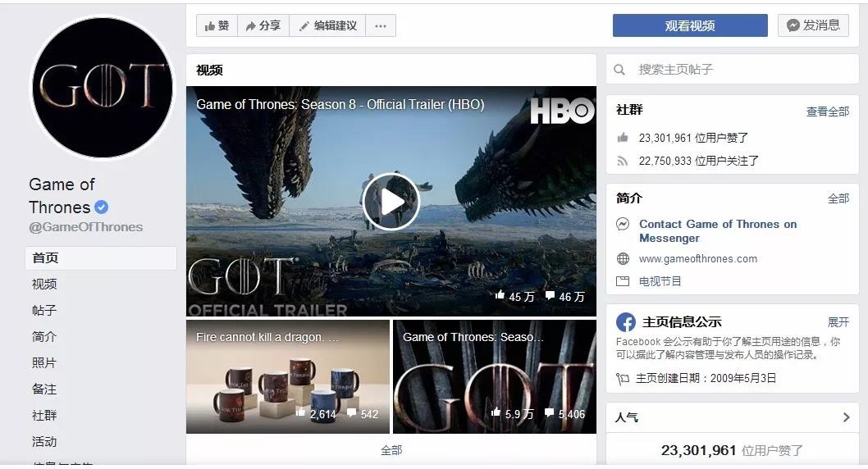Click the blue 观看视频 button
Screen dimensions: 868x469
point(689,26)
